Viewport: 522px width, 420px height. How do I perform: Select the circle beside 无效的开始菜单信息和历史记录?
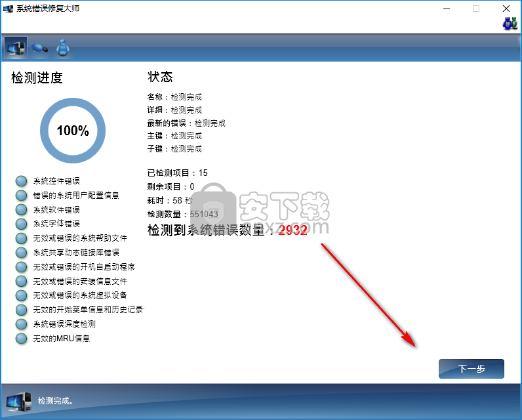(x=21, y=310)
